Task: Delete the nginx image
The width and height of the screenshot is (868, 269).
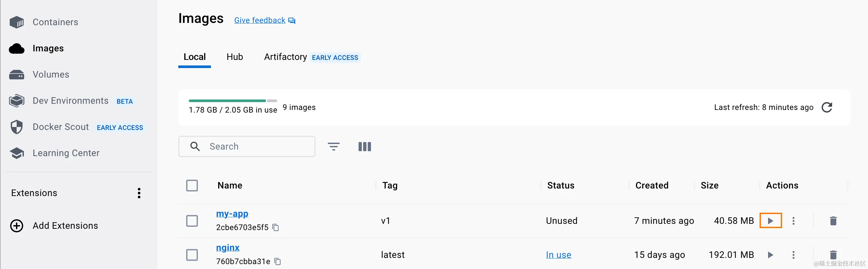Action: pyautogui.click(x=833, y=255)
